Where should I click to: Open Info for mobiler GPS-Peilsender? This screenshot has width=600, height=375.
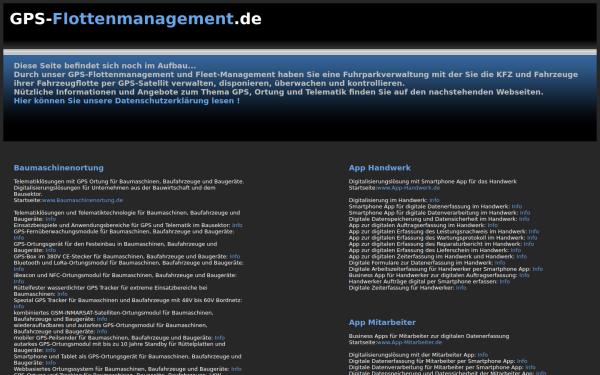pyautogui.click(x=220, y=338)
